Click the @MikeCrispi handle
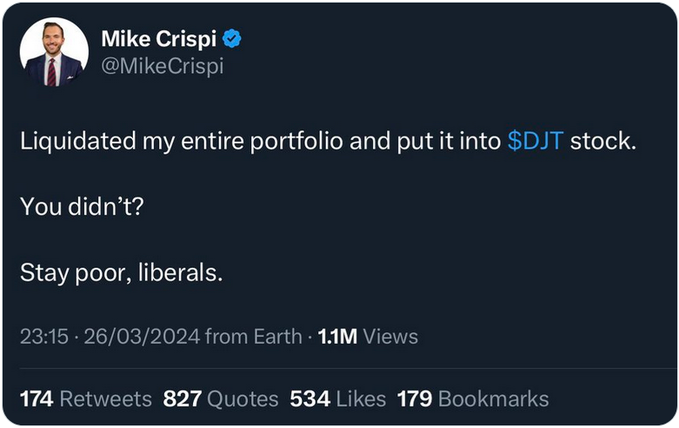This screenshot has width=679, height=428. (162, 67)
